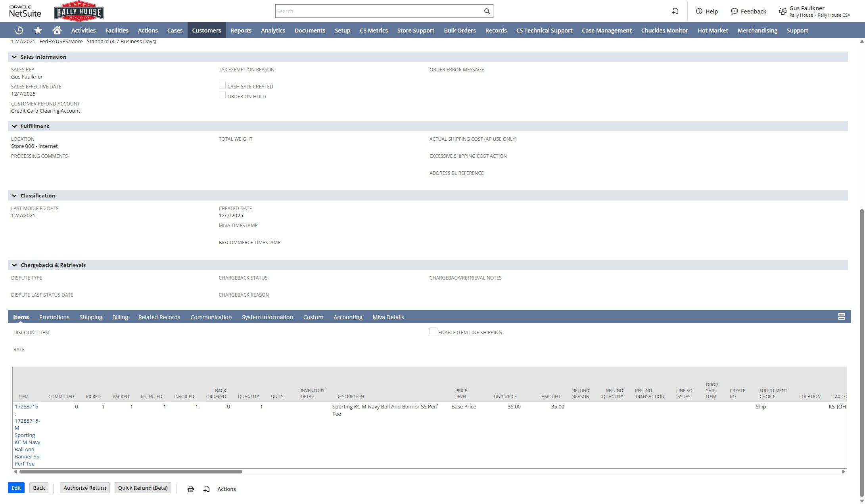865x504 pixels.
Task: Open the create new icon in header
Action: 675,11
